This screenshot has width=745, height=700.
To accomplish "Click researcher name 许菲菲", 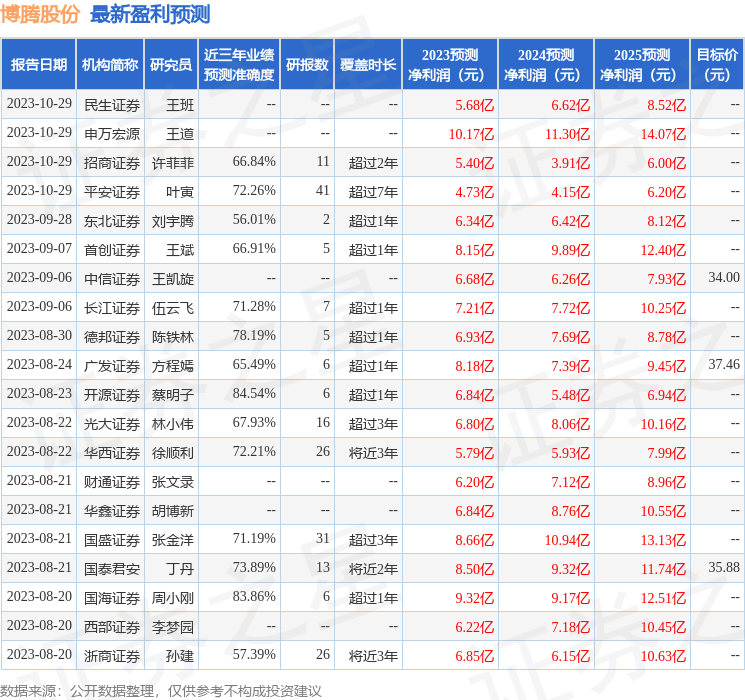I will pos(173,163).
